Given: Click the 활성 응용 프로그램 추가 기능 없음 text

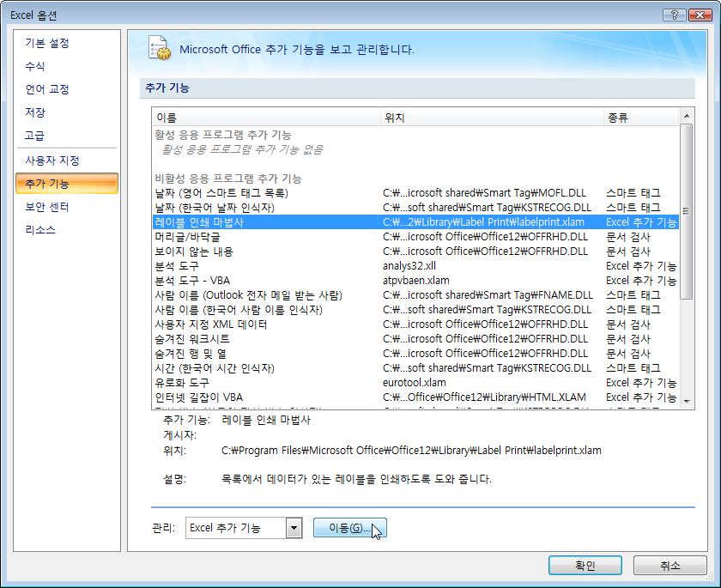Looking at the screenshot, I should click(242, 149).
